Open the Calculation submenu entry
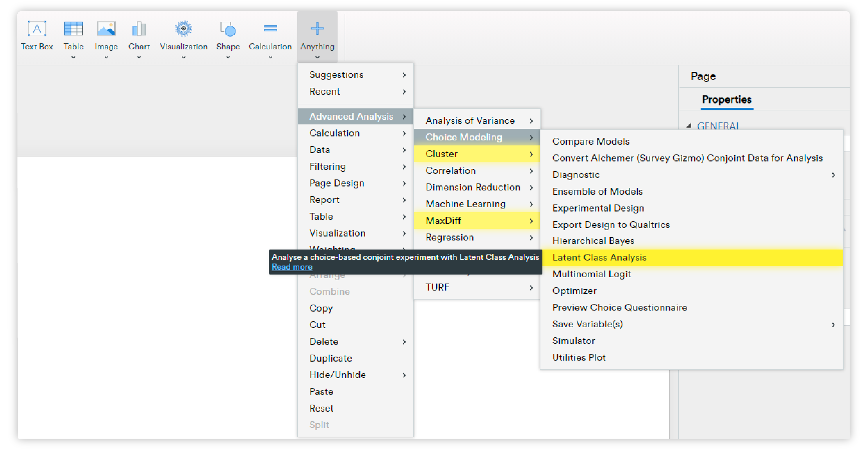The width and height of the screenshot is (868, 454). tap(356, 133)
